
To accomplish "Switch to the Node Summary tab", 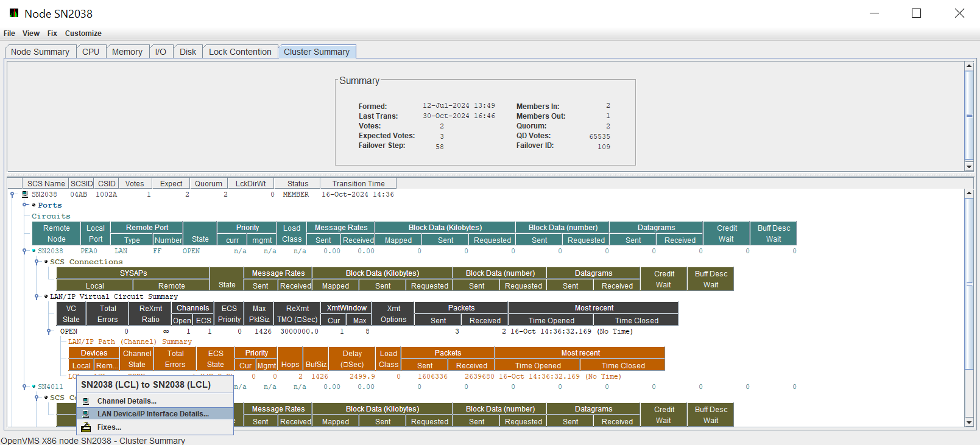I will 40,52.
